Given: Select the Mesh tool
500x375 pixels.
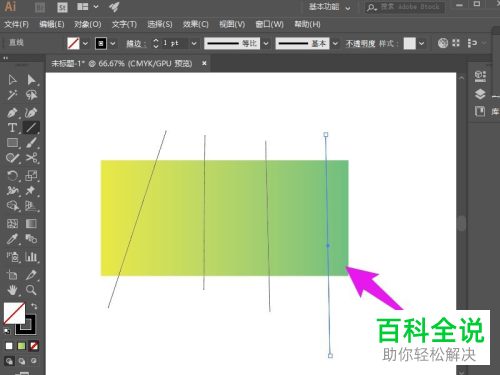Looking at the screenshot, I should pyautogui.click(x=12, y=223).
